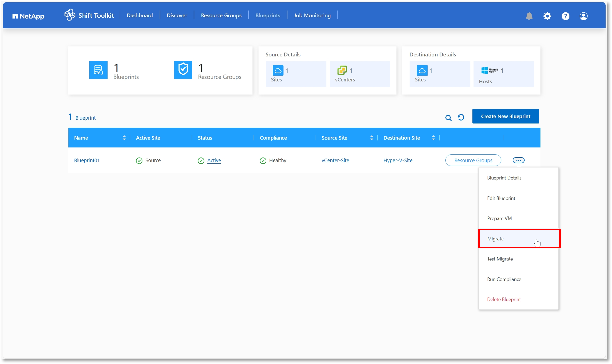Open the user account profile icon

[x=583, y=16]
